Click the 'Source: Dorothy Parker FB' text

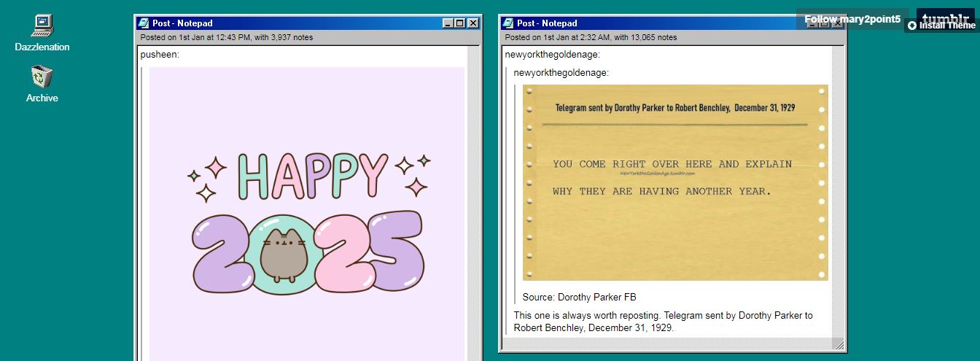[579, 298]
